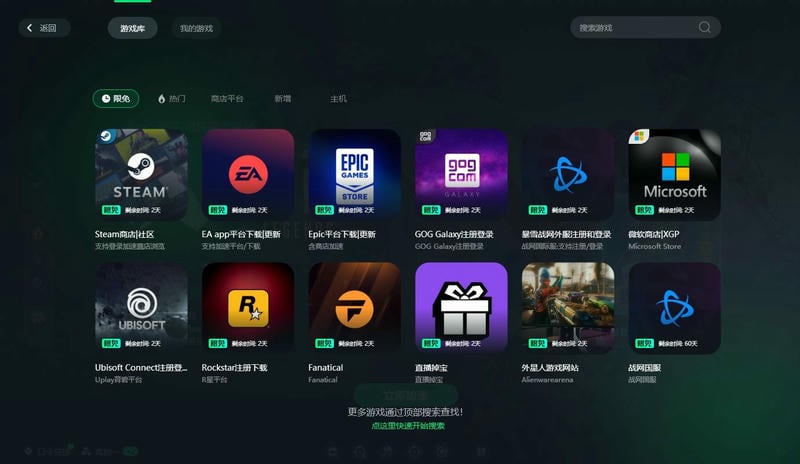The width and height of the screenshot is (800, 464).
Task: Click the 返回 back button
Action: 44,28
